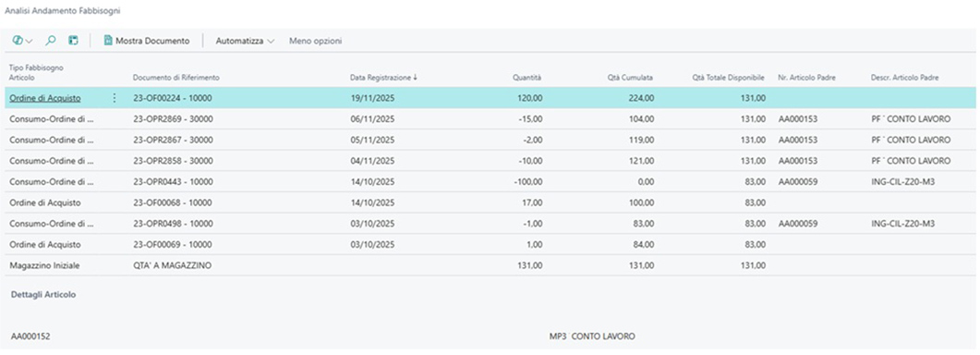Click article description MP3 ` CONTO LAVORO

(592, 337)
